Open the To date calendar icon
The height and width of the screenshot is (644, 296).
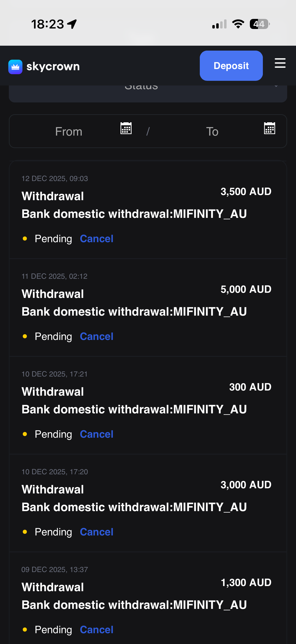click(x=269, y=128)
